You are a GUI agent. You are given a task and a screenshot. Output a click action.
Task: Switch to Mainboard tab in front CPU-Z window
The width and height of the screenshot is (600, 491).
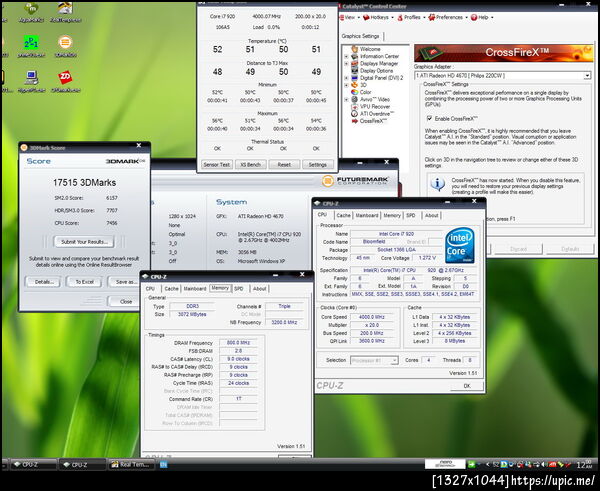[367, 215]
